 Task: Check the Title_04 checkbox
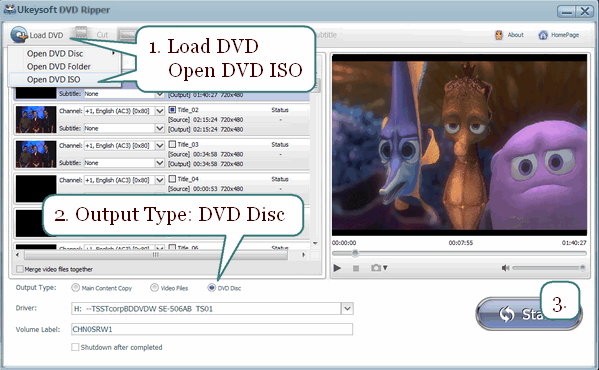pos(172,179)
